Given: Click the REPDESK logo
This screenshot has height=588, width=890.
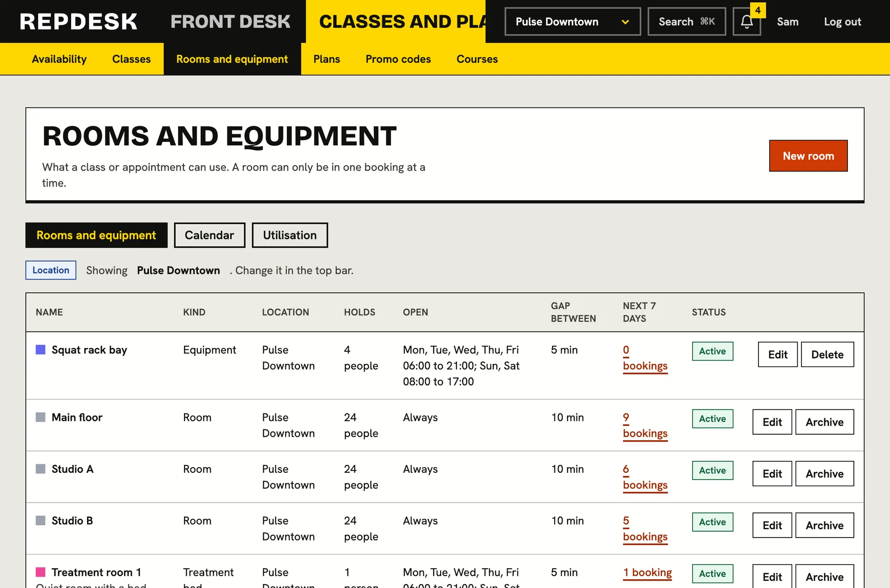Looking at the screenshot, I should [x=79, y=22].
